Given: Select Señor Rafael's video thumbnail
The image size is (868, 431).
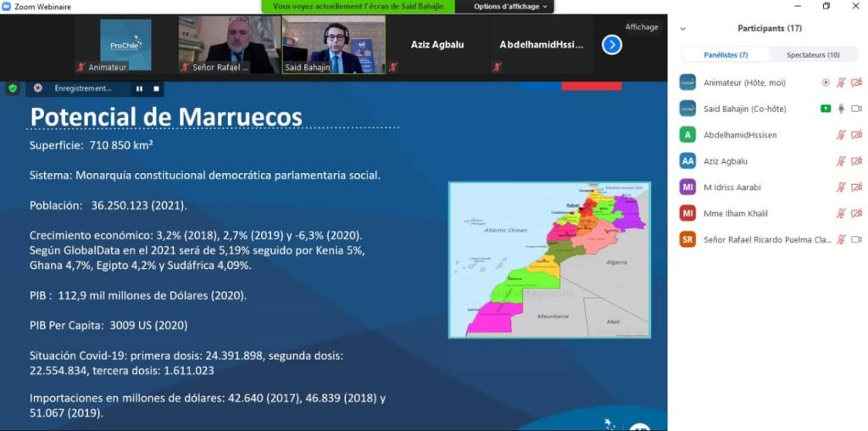Looking at the screenshot, I should point(229,44).
